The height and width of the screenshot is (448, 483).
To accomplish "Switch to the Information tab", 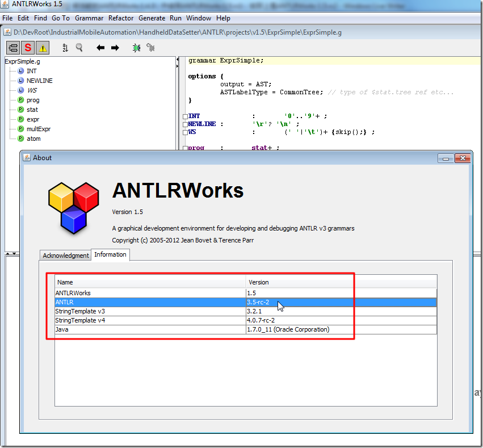I will point(110,254).
